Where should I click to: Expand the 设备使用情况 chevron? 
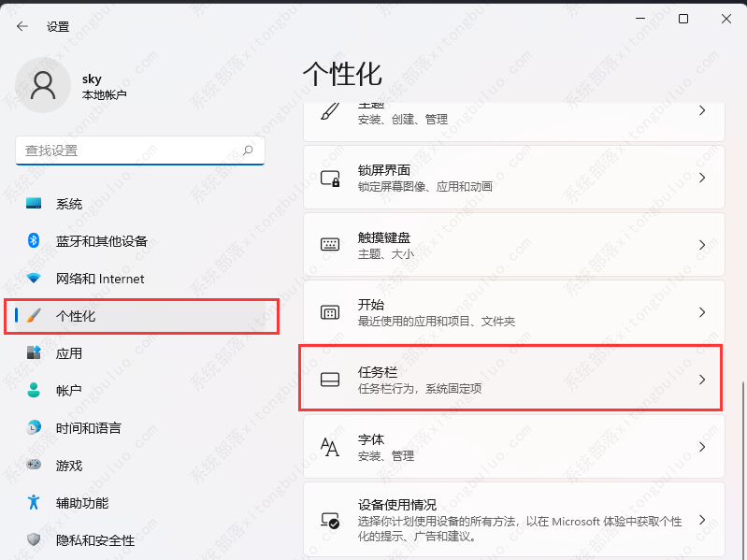tap(702, 520)
